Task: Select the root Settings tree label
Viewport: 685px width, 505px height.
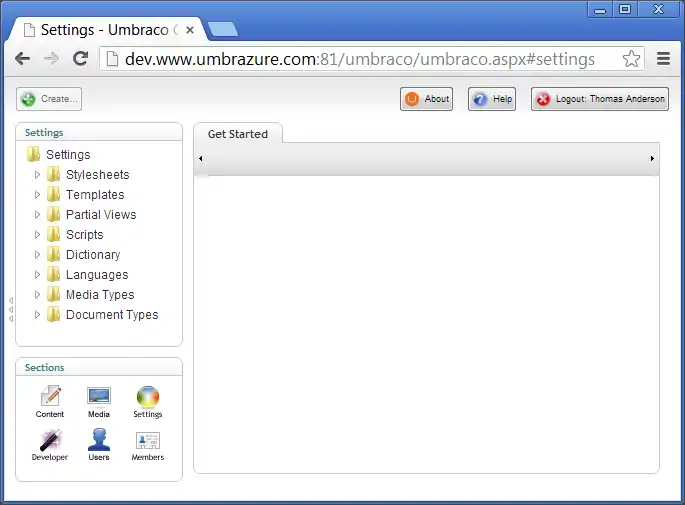Action: click(68, 155)
